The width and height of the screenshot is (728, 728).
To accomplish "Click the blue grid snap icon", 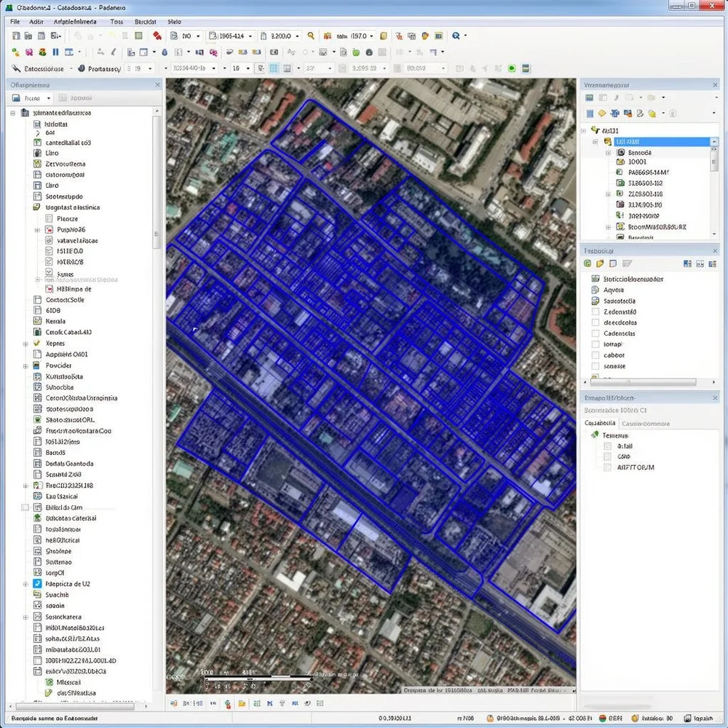I will click(274, 68).
